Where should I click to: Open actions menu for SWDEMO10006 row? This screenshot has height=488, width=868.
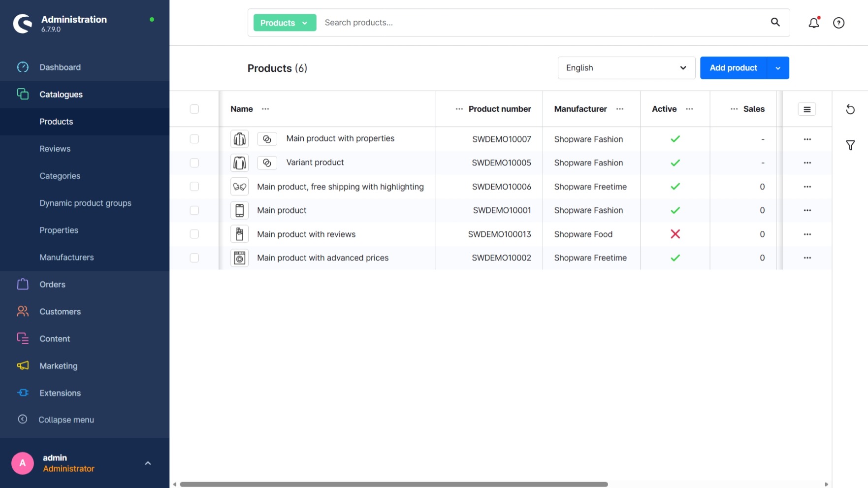coord(807,187)
